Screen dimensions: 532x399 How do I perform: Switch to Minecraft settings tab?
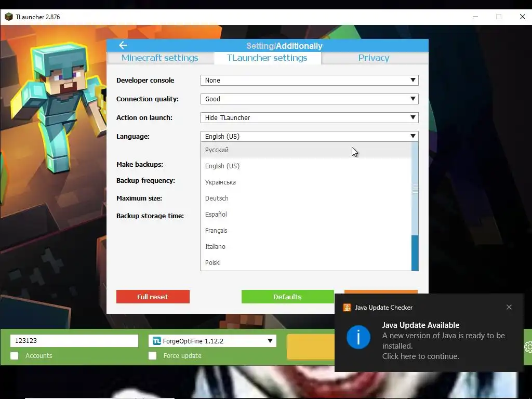pos(160,58)
